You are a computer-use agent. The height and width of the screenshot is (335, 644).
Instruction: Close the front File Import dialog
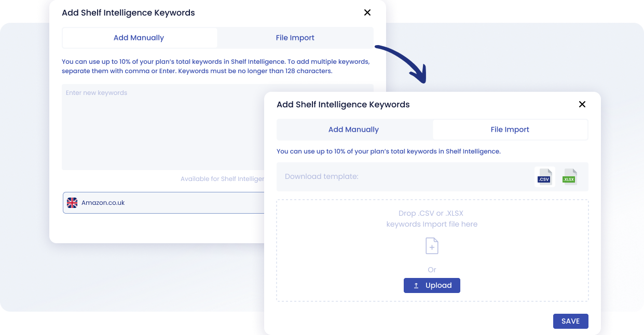tap(582, 104)
